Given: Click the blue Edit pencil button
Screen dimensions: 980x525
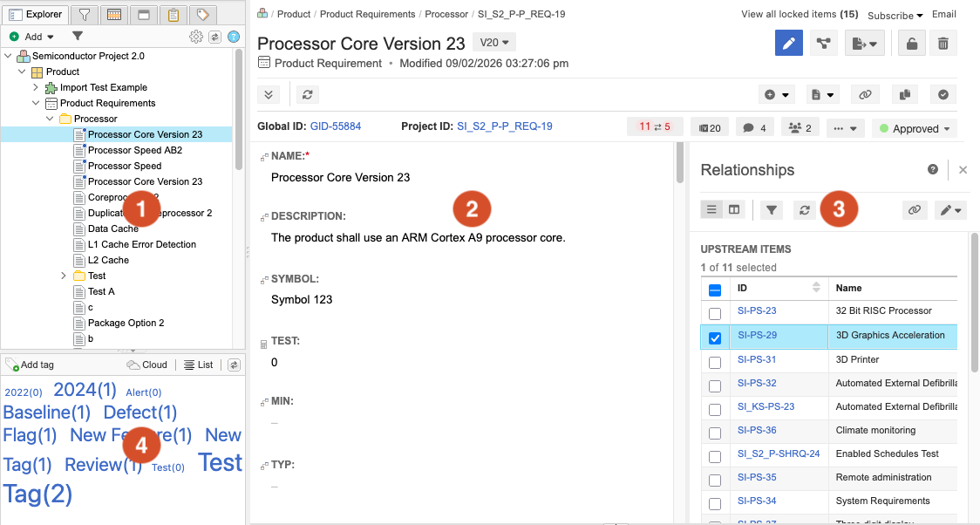Looking at the screenshot, I should (789, 43).
